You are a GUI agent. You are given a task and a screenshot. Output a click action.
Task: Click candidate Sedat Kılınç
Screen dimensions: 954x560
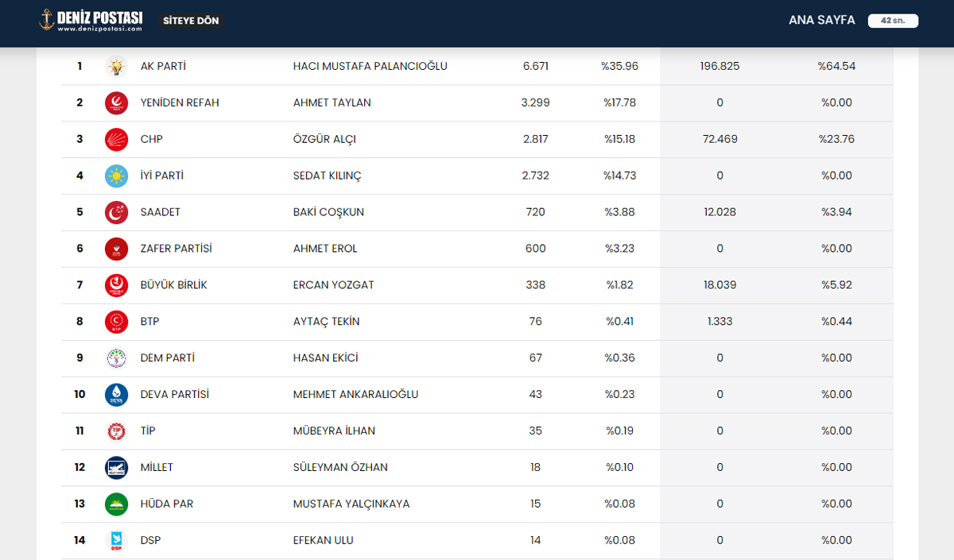(328, 176)
